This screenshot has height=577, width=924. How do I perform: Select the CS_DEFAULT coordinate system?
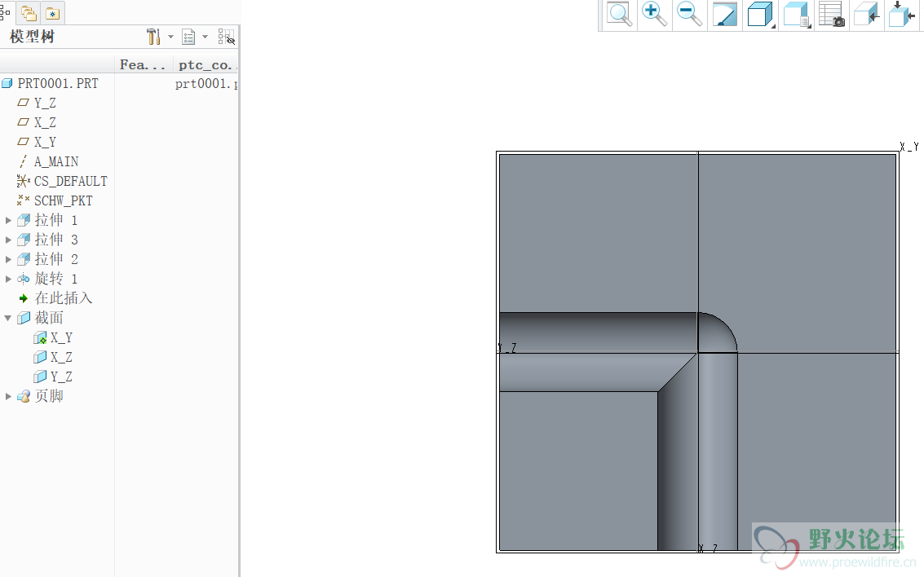(x=70, y=182)
